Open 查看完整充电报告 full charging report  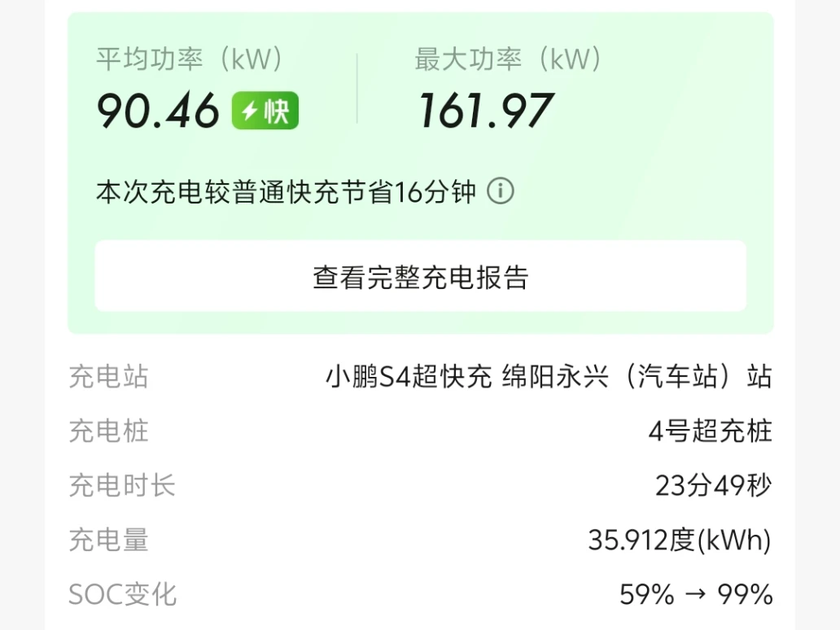(420, 277)
